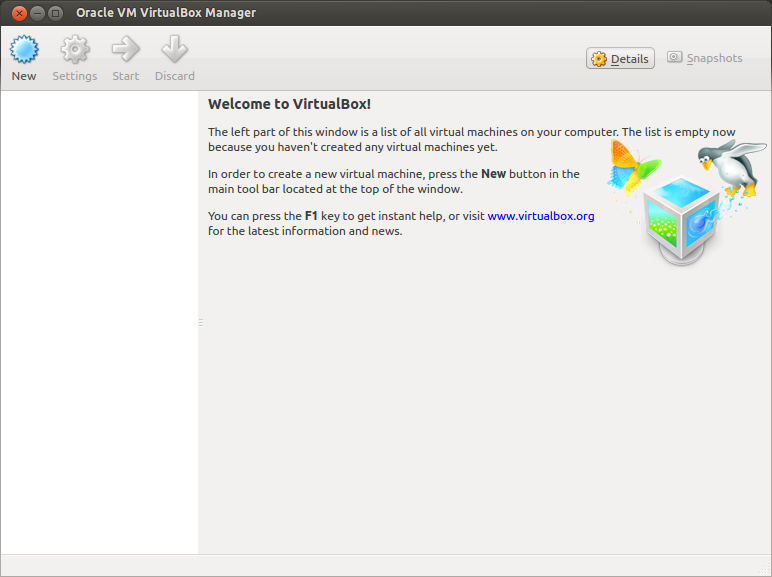Screen dimensions: 772x577
Task: Click the butterfly in the welcome artwork
Action: pos(632,165)
